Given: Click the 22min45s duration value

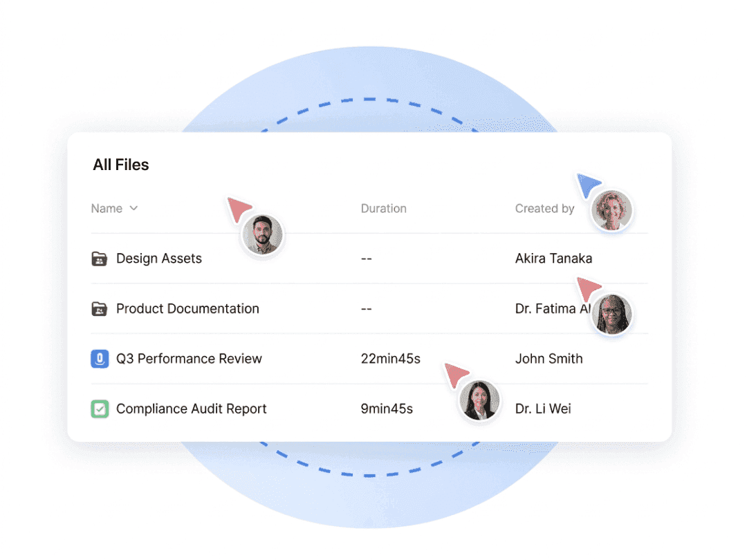Looking at the screenshot, I should pos(390,359).
